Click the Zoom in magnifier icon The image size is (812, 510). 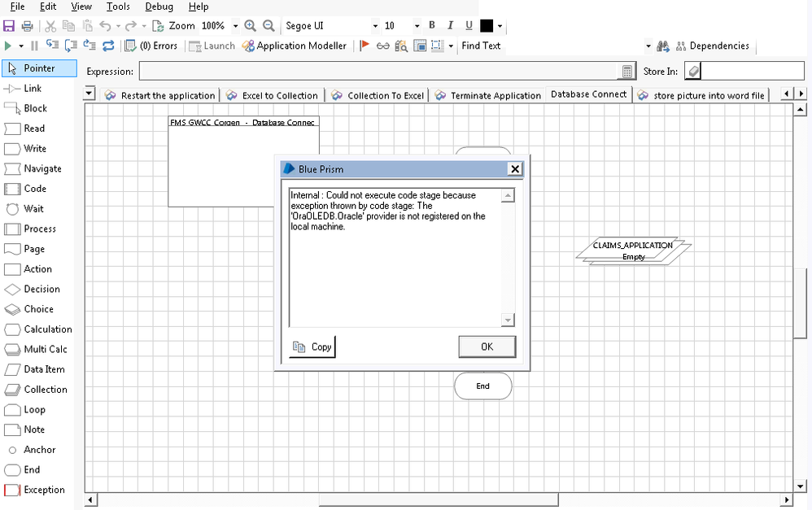(x=250, y=26)
